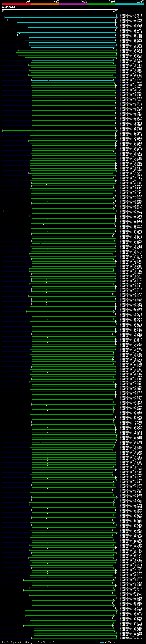Select label UniRef100_Q9LQU9

(x=131, y=30)
